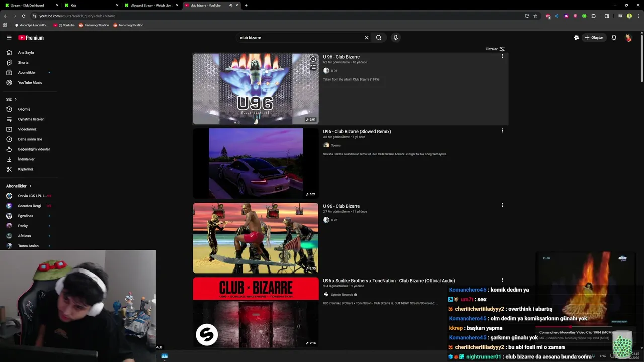Reload the page
The height and width of the screenshot is (362, 644).
tap(23, 16)
